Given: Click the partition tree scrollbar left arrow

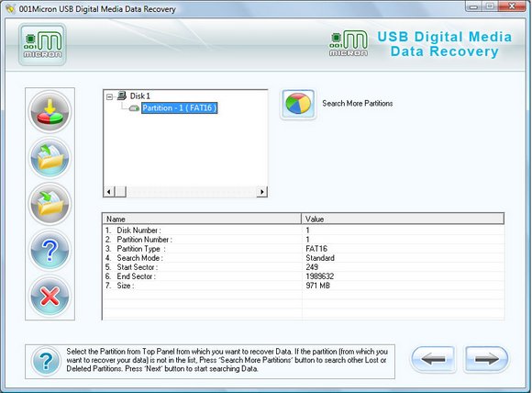Looking at the screenshot, I should pos(108,192).
